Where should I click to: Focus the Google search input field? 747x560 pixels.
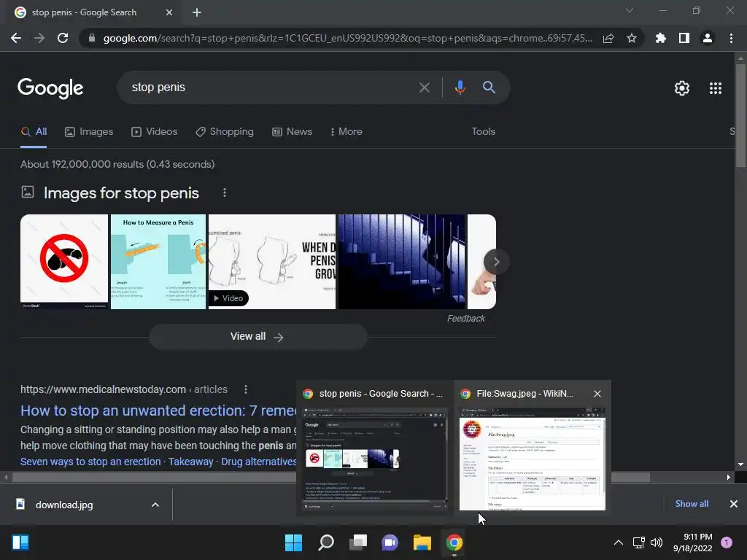coord(271,87)
